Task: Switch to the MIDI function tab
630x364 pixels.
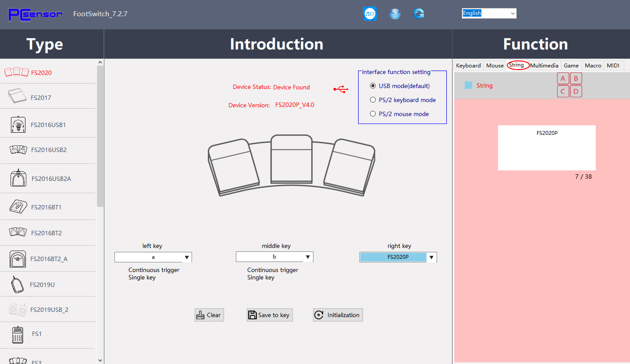Action: (613, 65)
